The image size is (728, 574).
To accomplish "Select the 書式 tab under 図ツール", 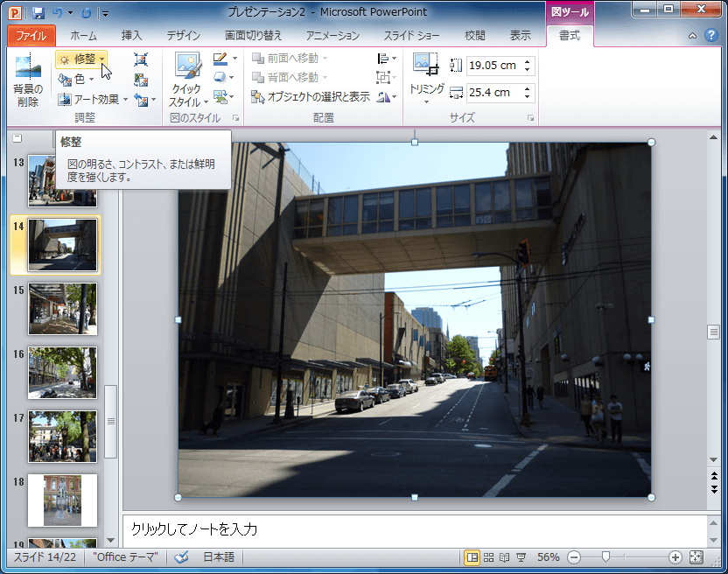I will (x=570, y=36).
